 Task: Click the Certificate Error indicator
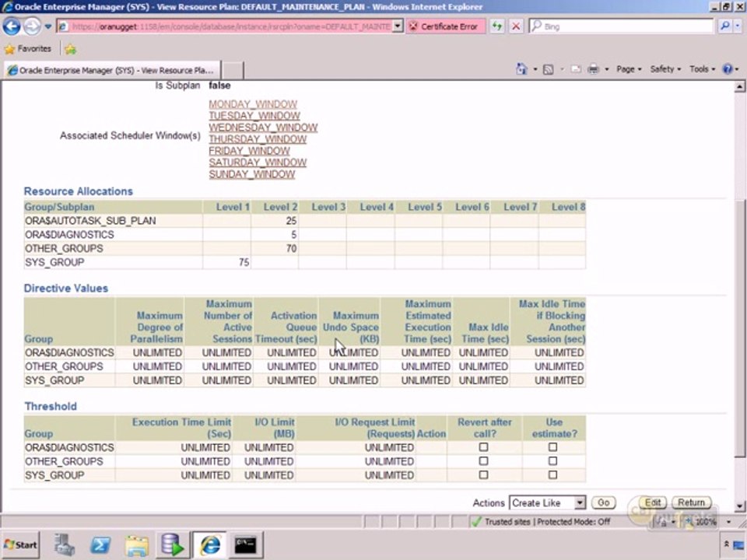pyautogui.click(x=444, y=26)
